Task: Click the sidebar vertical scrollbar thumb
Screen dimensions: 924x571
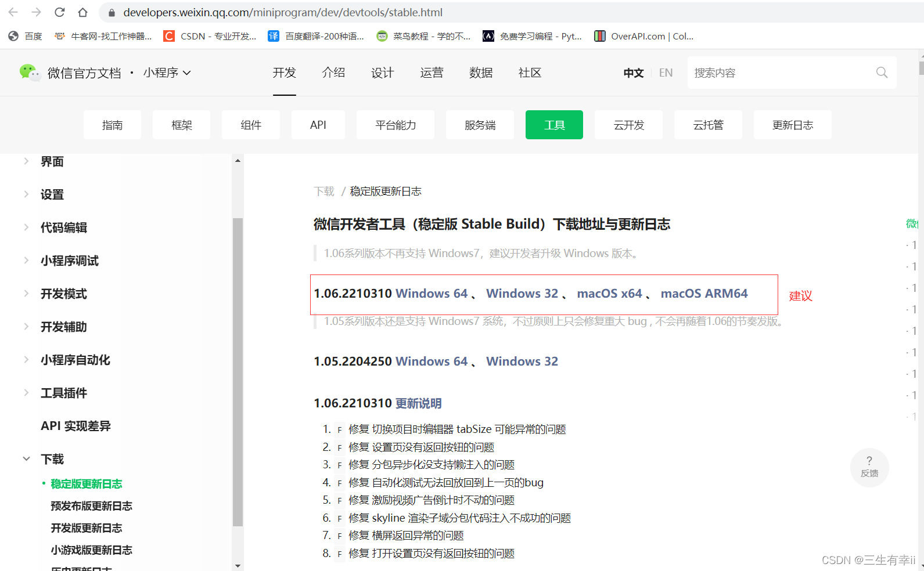Action: 238,372
